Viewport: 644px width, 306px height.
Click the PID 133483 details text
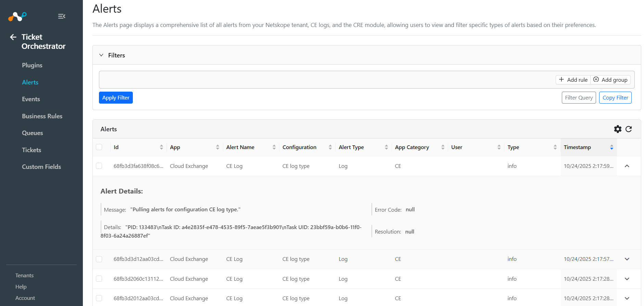pos(231,231)
